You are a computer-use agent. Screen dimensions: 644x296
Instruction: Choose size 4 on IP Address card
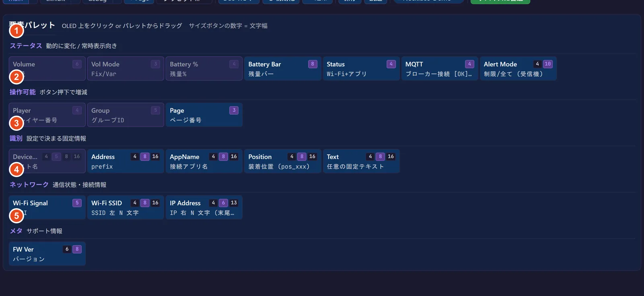coord(213,203)
